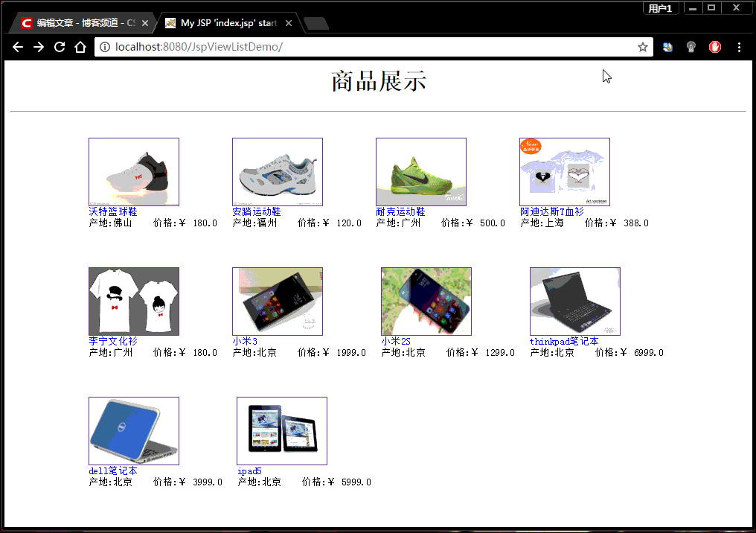Open the dell笔记本 link
This screenshot has height=533, width=756.
point(113,470)
